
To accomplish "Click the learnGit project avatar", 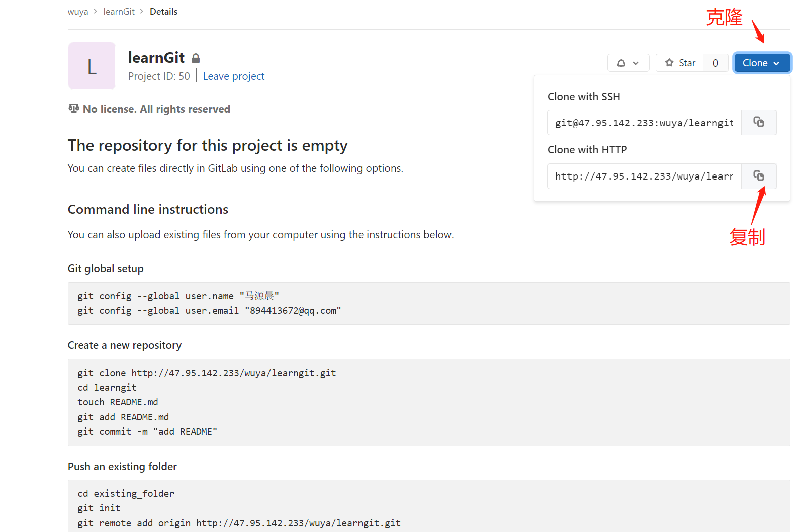I will click(x=92, y=66).
